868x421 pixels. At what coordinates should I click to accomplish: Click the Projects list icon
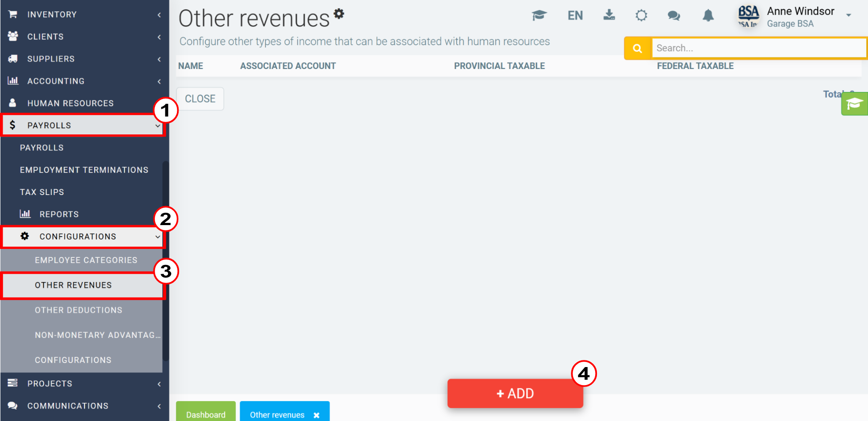[x=13, y=383]
